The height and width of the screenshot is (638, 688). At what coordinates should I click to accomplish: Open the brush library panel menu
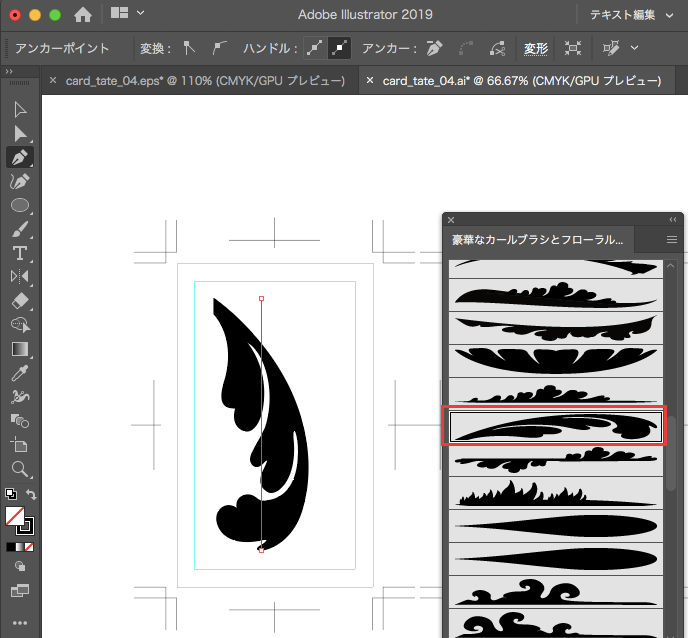[672, 240]
